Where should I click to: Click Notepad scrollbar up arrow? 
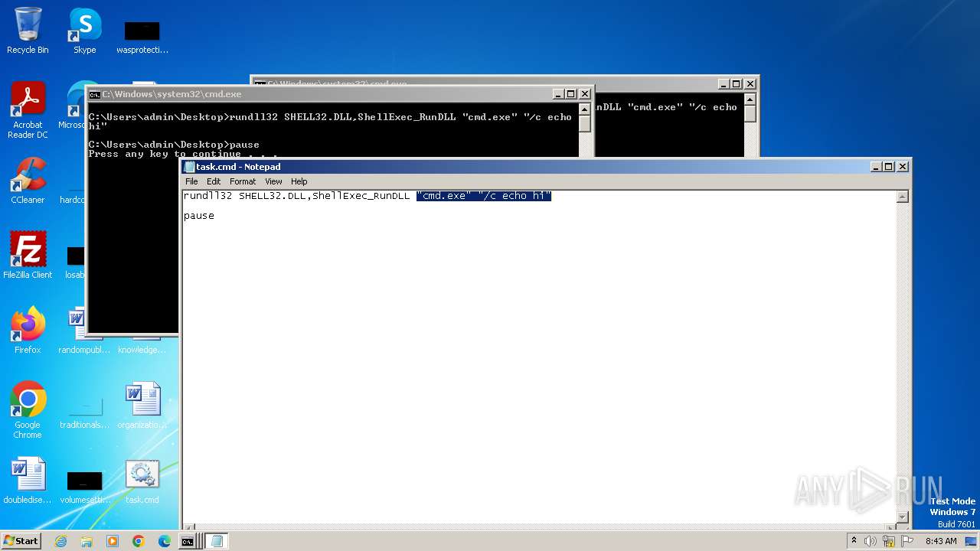903,197
